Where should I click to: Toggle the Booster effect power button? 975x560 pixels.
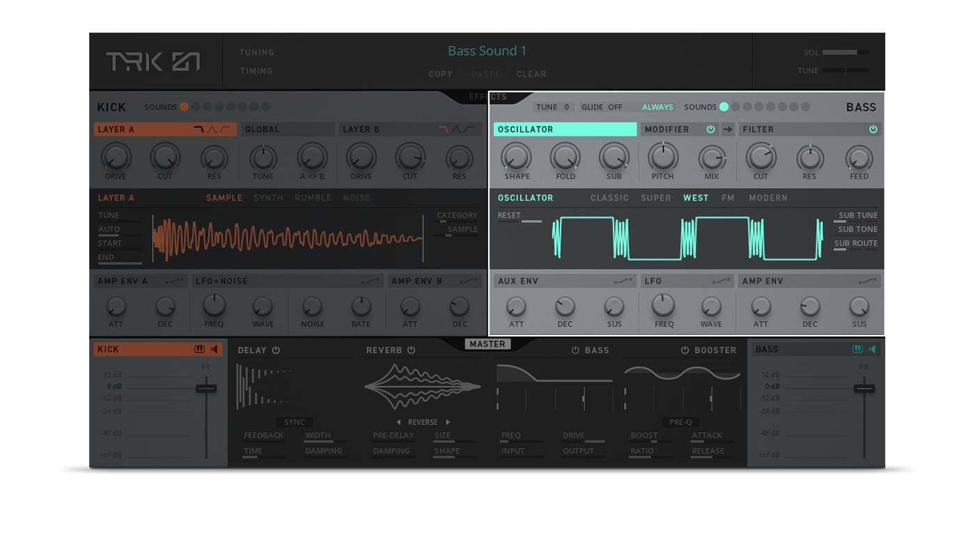click(685, 350)
